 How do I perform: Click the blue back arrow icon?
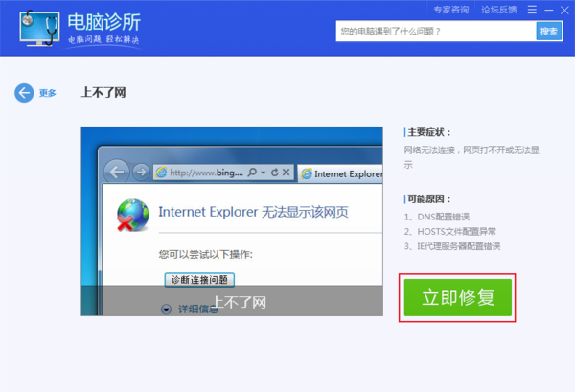[24, 93]
